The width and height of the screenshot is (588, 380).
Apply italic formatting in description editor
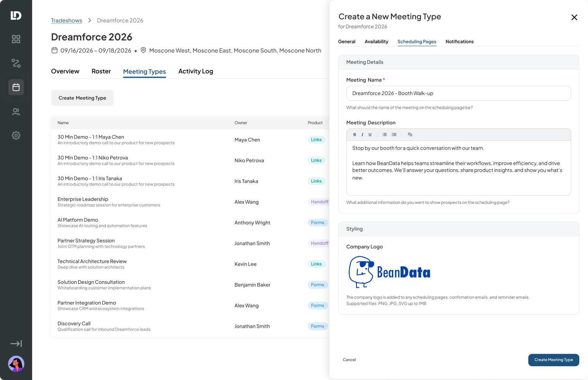pyautogui.click(x=362, y=134)
